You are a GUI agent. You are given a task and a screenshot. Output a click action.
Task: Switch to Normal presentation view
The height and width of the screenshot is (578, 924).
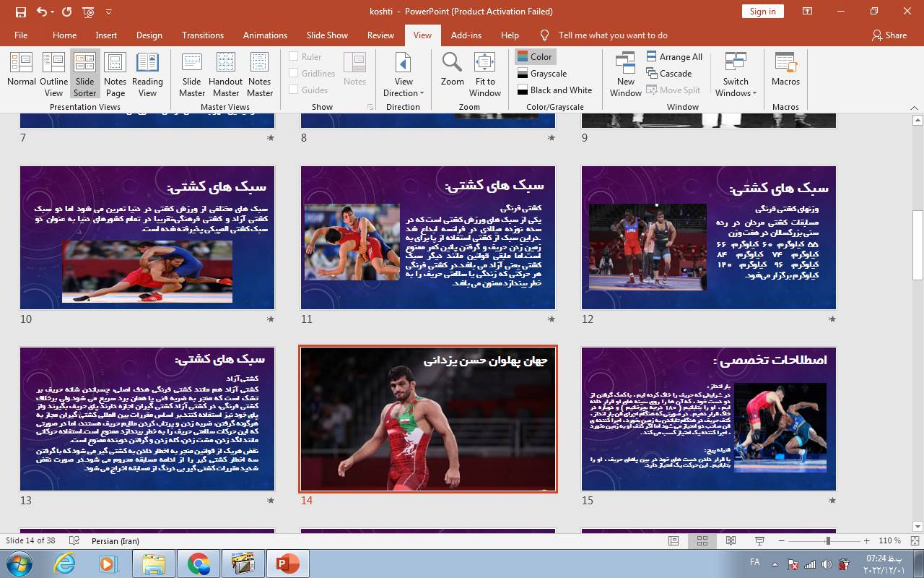[x=22, y=73]
